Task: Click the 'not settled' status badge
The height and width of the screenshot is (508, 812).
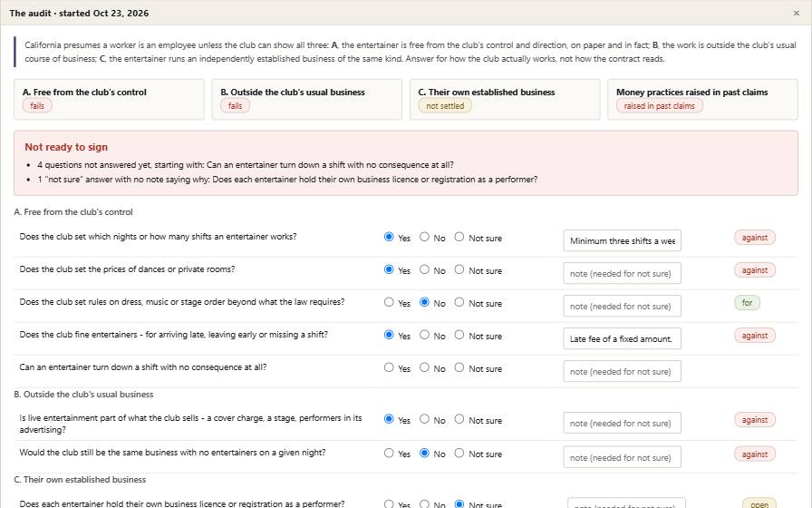Action: [445, 106]
